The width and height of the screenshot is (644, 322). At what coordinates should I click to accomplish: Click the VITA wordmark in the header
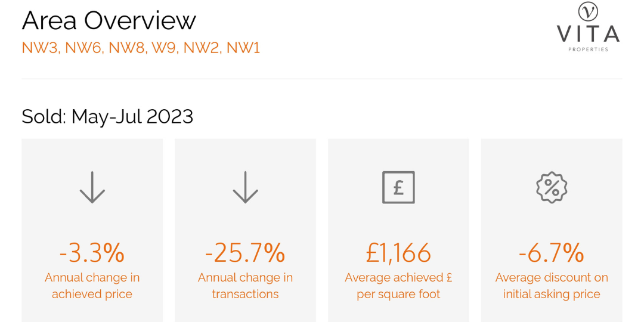coord(588,33)
